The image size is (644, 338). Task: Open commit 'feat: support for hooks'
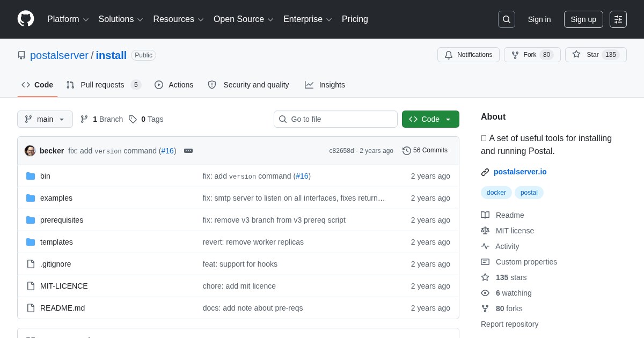(x=240, y=264)
